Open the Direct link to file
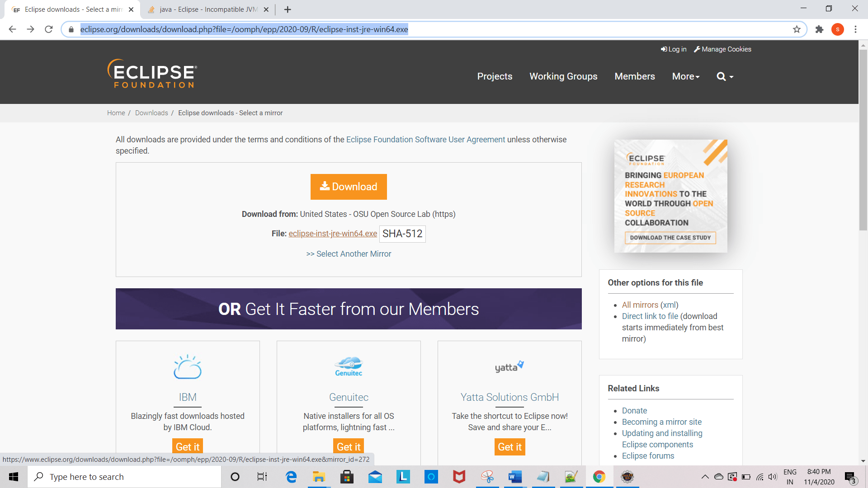This screenshot has width=868, height=488. pyautogui.click(x=650, y=316)
